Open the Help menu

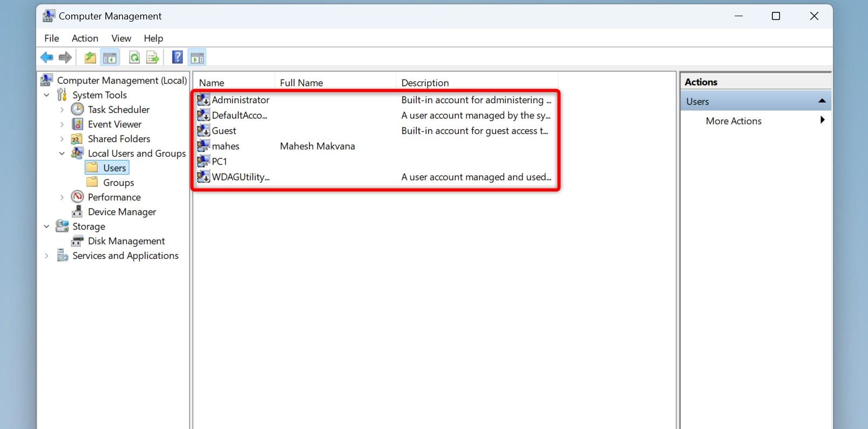[153, 38]
